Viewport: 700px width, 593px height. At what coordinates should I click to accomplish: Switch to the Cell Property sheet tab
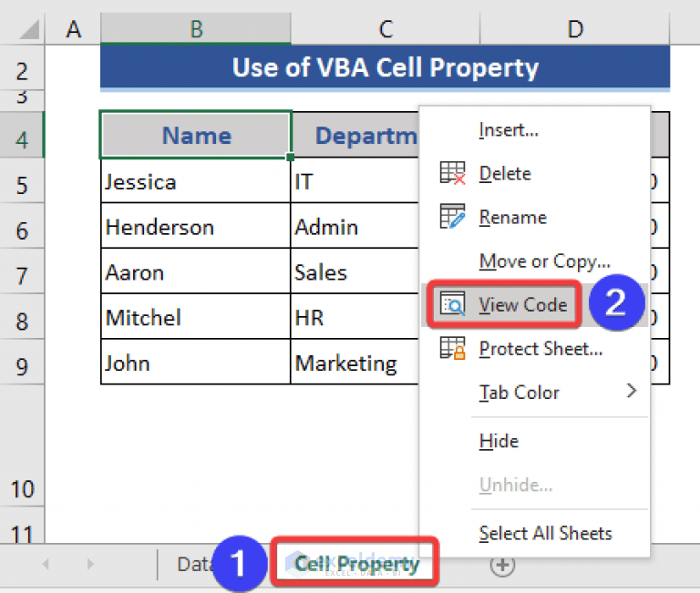click(x=355, y=563)
